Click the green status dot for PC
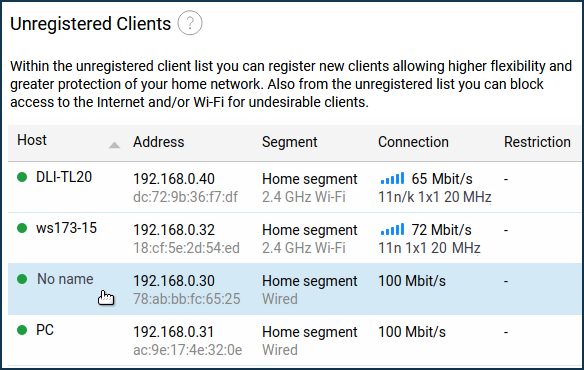Screen dimensions: 584x370 pyautogui.click(x=22, y=330)
